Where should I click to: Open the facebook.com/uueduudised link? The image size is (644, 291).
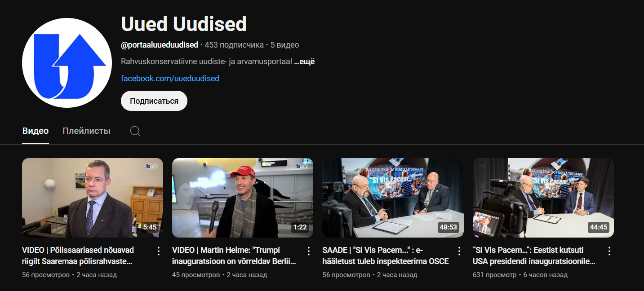pos(170,79)
